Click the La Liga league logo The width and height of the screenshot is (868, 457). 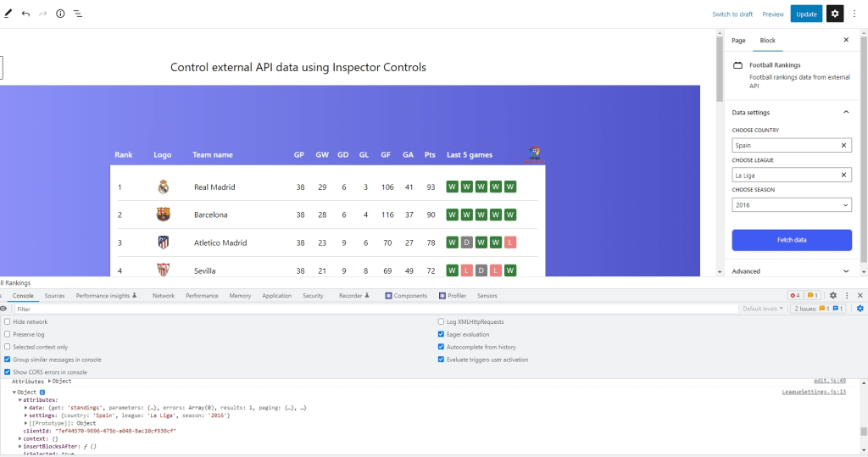click(534, 154)
